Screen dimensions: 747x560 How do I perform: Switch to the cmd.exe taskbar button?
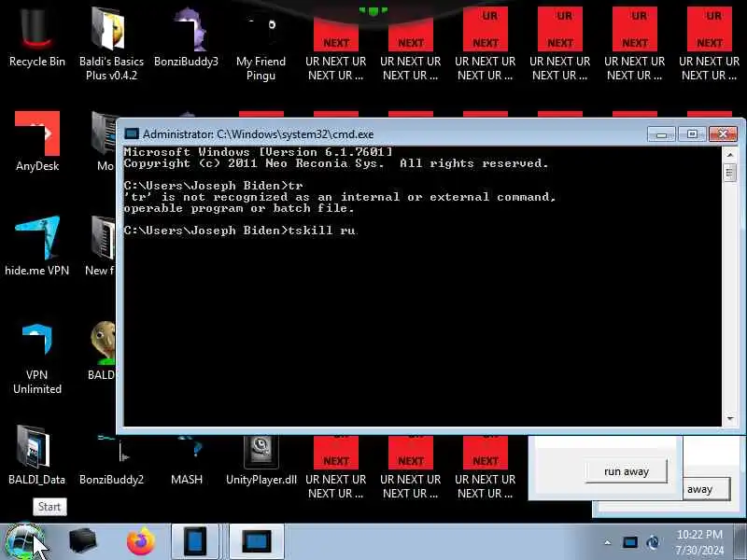257,541
